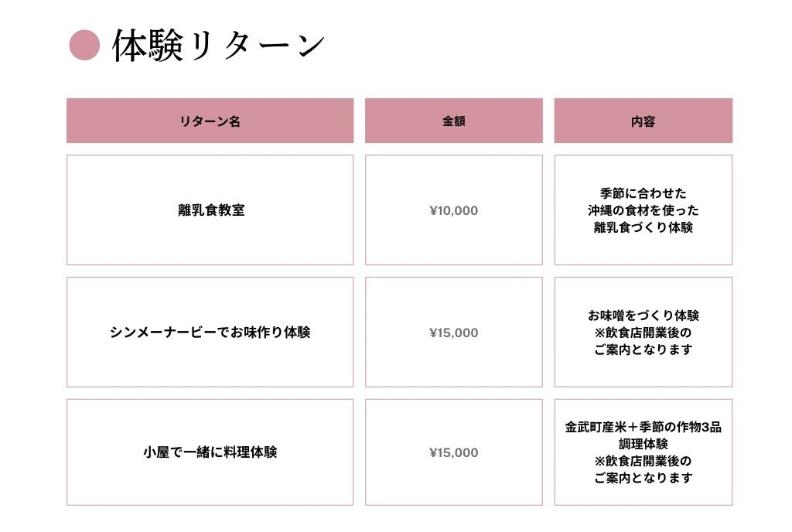The width and height of the screenshot is (792, 532).
Task: Click the 体験リターン heading text
Action: [x=218, y=46]
